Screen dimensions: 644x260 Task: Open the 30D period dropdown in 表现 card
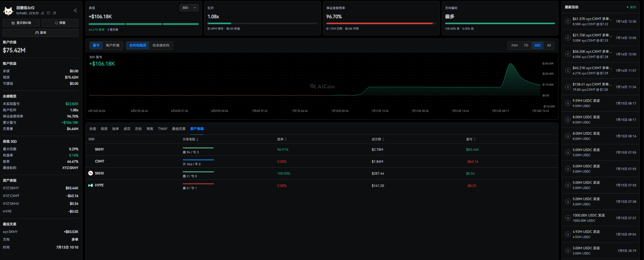(x=189, y=8)
